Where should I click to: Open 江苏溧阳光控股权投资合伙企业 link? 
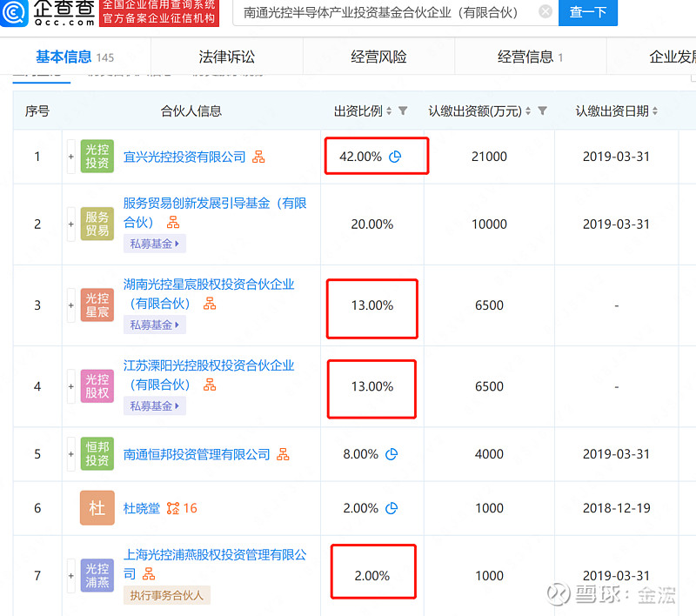pyautogui.click(x=209, y=375)
